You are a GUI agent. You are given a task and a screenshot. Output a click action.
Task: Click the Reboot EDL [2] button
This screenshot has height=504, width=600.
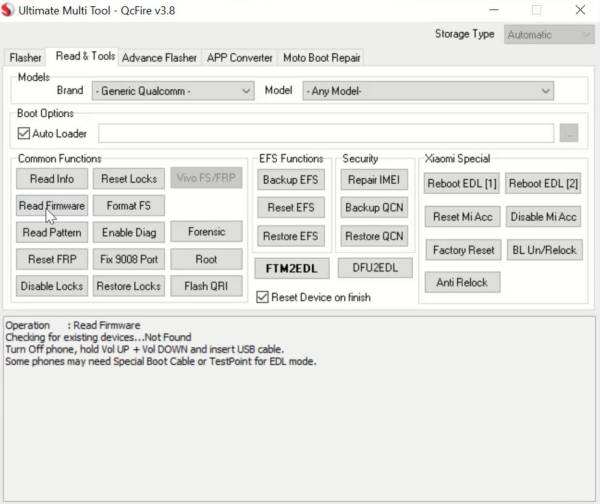pyautogui.click(x=543, y=183)
